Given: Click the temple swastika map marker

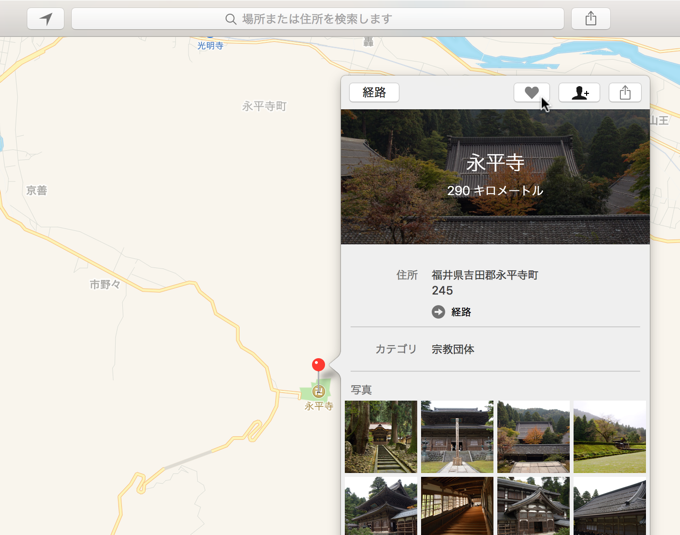Looking at the screenshot, I should [319, 391].
